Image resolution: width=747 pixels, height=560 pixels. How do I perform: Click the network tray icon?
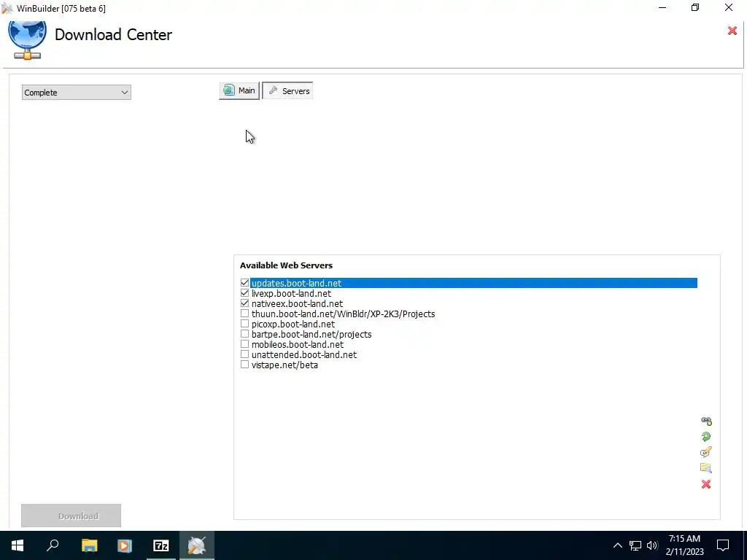635,545
